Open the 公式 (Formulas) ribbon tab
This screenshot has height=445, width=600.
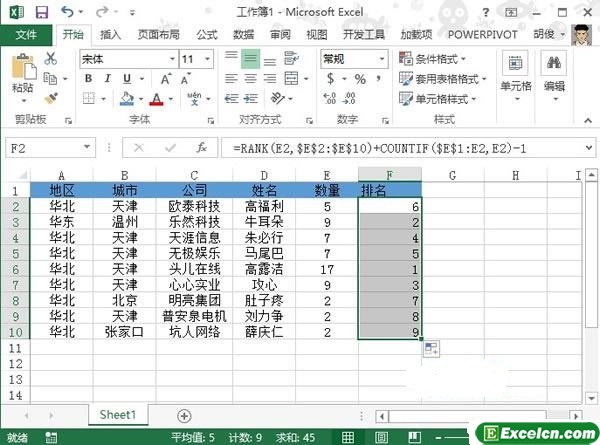pos(207,34)
